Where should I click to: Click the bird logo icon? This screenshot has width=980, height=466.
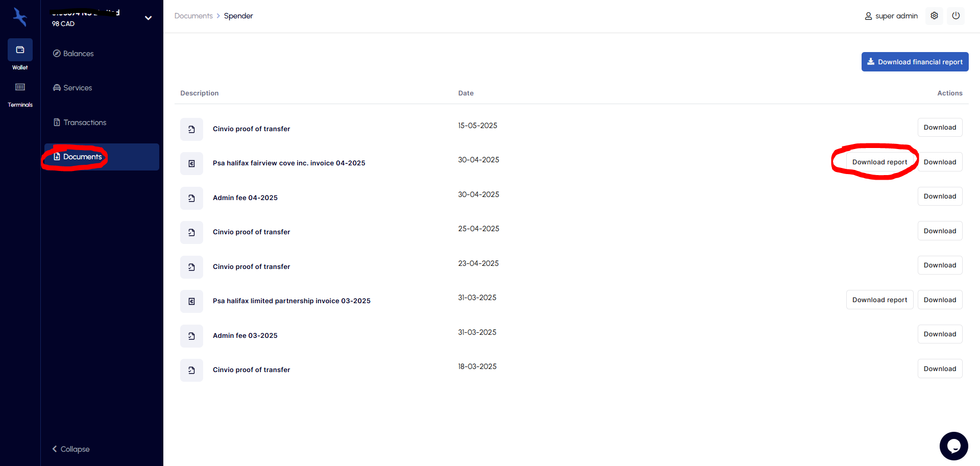pos(20,17)
